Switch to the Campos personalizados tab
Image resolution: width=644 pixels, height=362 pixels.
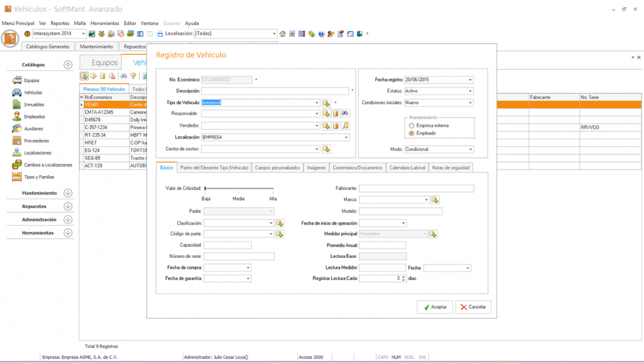(x=278, y=168)
